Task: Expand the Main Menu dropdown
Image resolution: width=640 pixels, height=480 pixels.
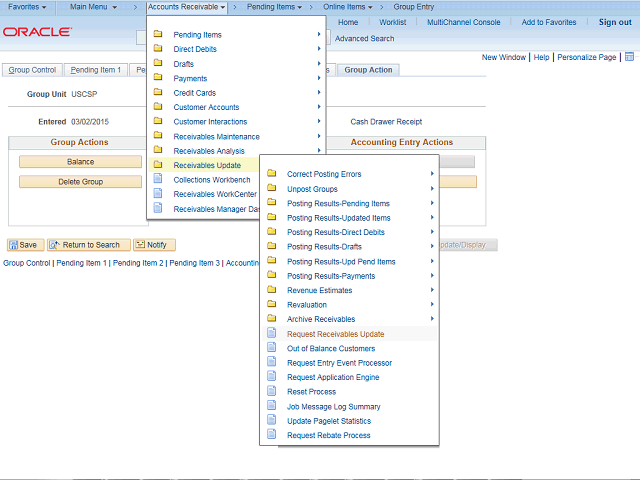Action: click(93, 7)
